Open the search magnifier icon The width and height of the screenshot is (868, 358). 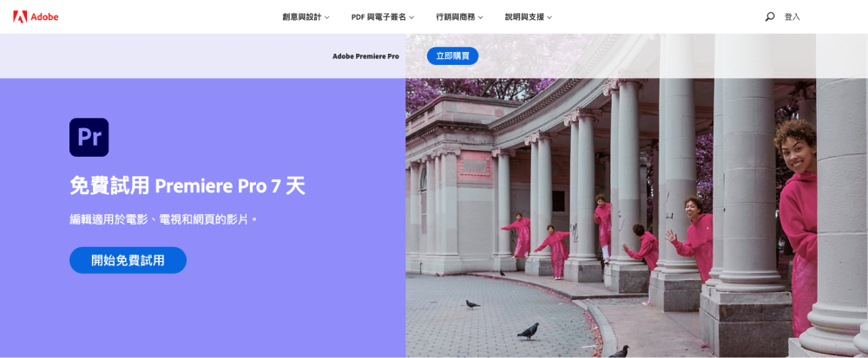click(x=769, y=16)
